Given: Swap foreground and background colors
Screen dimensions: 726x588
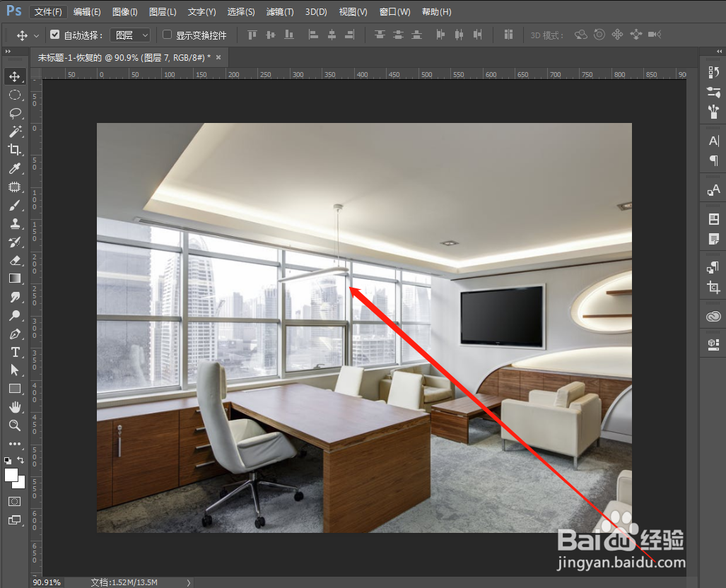Looking at the screenshot, I should (x=21, y=460).
